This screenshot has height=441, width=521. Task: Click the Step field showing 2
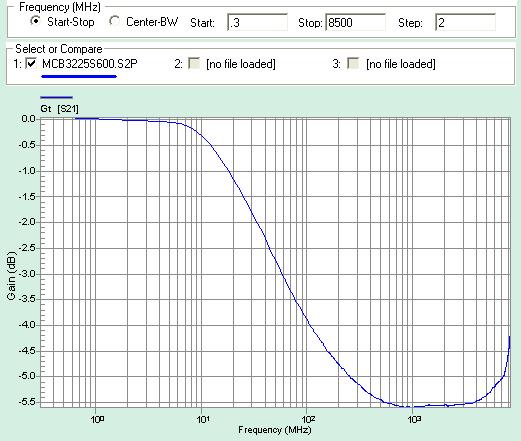coord(465,23)
